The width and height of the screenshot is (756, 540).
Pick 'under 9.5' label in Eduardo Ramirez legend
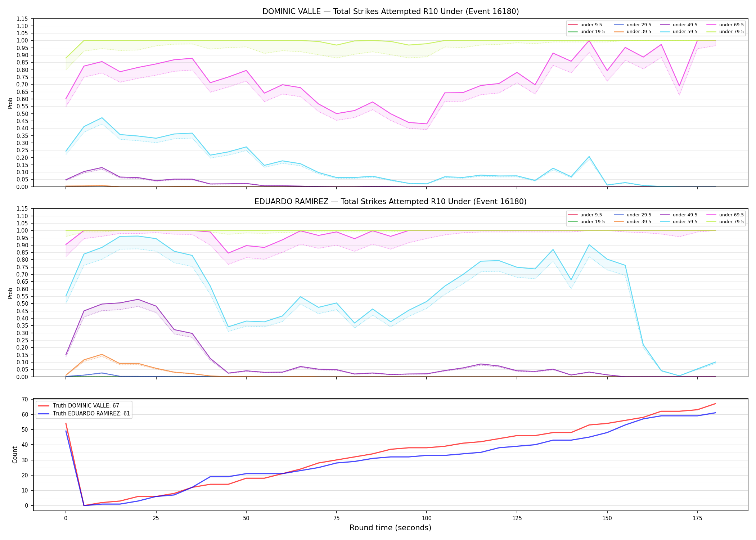(591, 215)
